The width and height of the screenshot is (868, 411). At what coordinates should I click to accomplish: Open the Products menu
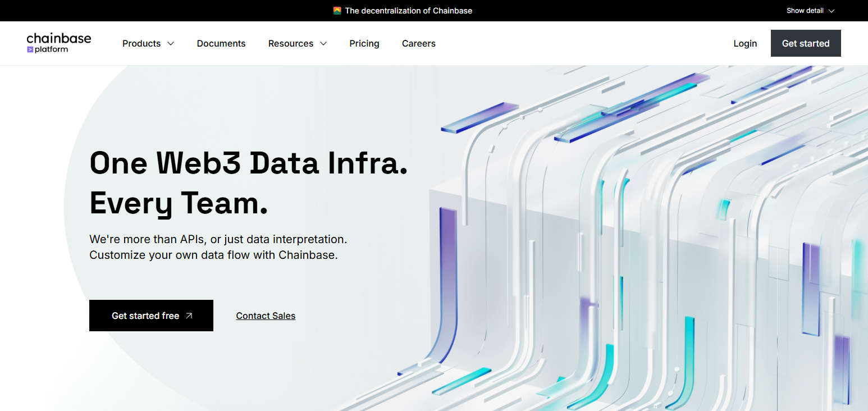[x=148, y=43]
